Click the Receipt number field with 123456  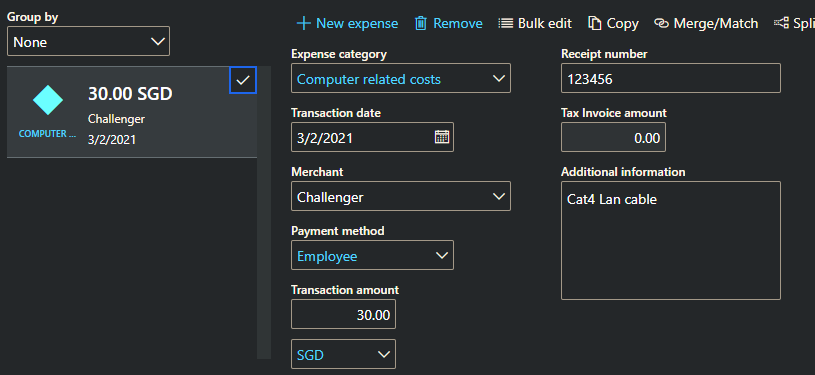coord(671,78)
